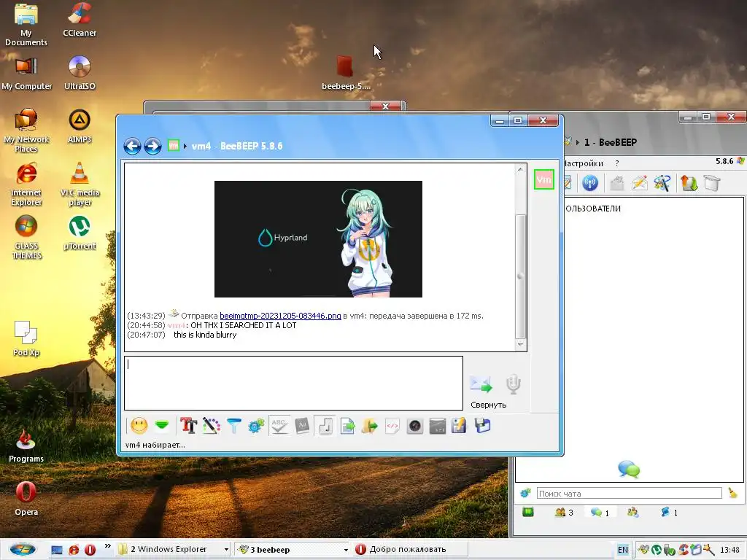
Task: Click the file transfer arrows icon
Action: (689, 183)
